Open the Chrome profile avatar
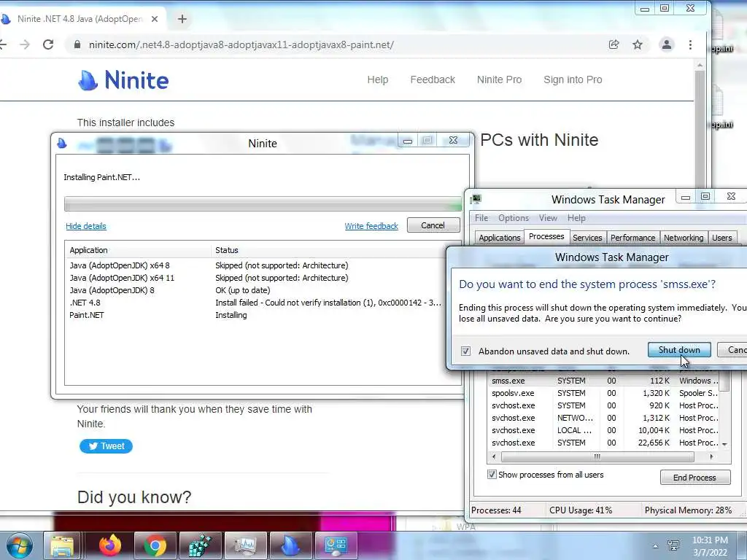Image resolution: width=747 pixels, height=560 pixels. 667,44
